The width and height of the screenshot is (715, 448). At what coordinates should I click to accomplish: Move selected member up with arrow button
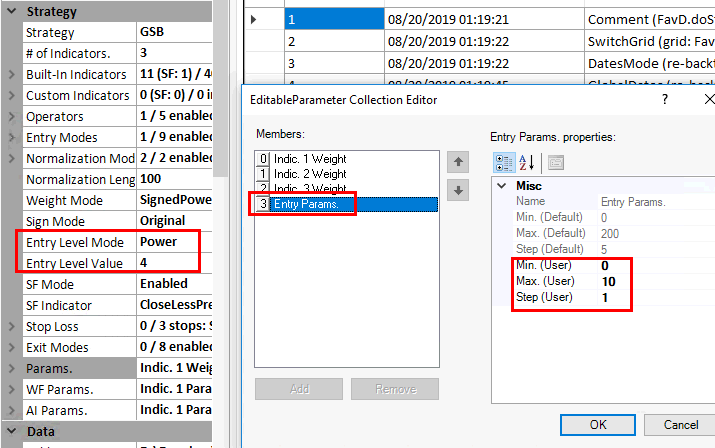[x=458, y=161]
